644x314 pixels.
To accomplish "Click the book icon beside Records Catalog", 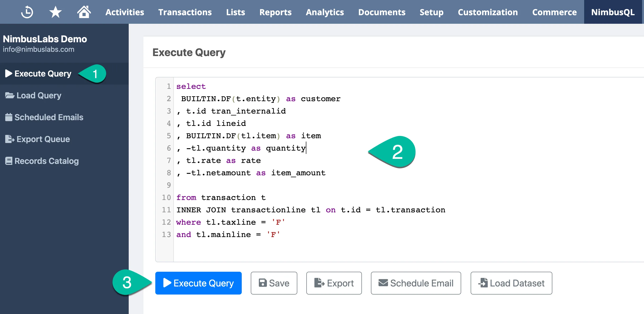I will point(9,161).
